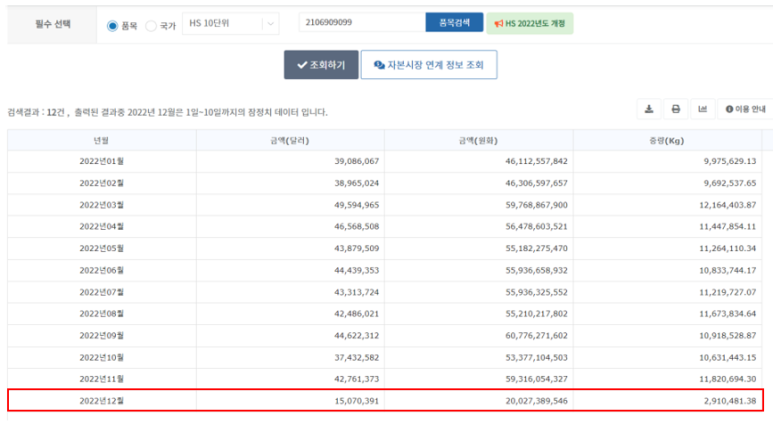Click weight value 9,692,537.65
The width and height of the screenshot is (773, 424).
point(730,183)
